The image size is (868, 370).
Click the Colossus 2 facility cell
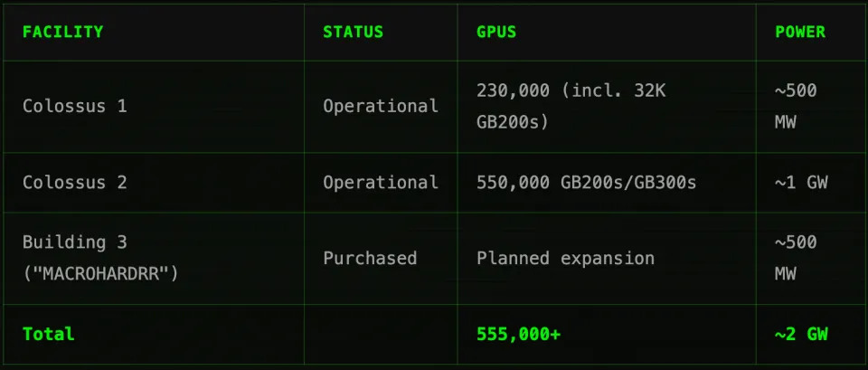coord(75,182)
